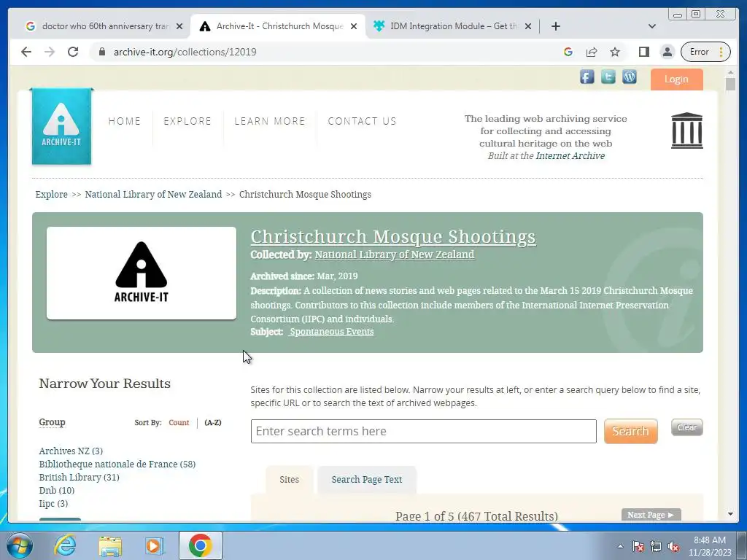Open the Windows Start menu
Viewport: 747px width, 560px height.
point(20,545)
